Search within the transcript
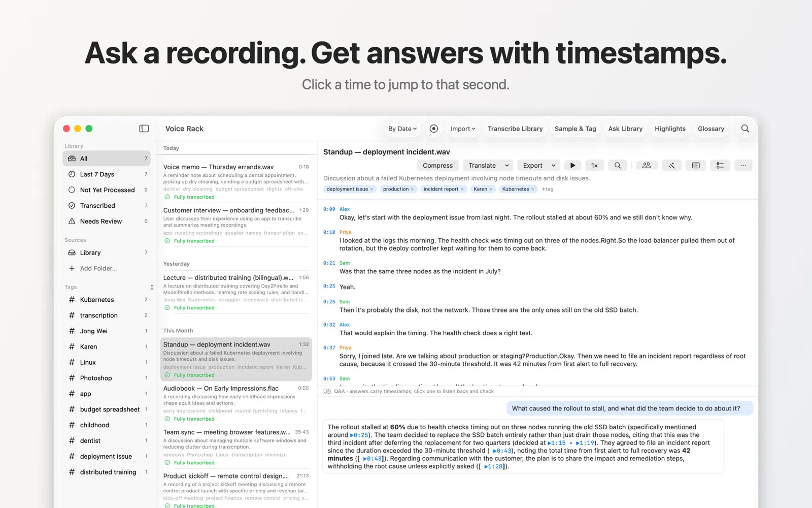Screen dimensions: 812x508 [618, 166]
